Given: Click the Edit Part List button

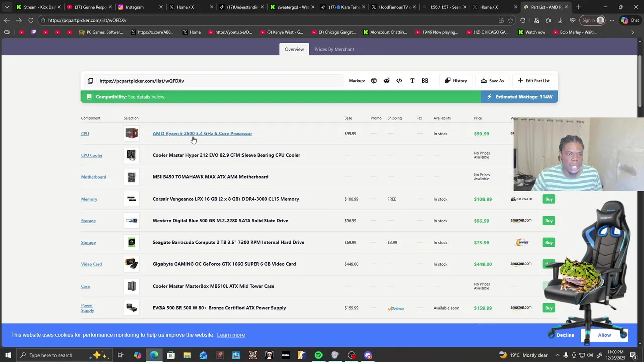Looking at the screenshot, I should tap(534, 81).
